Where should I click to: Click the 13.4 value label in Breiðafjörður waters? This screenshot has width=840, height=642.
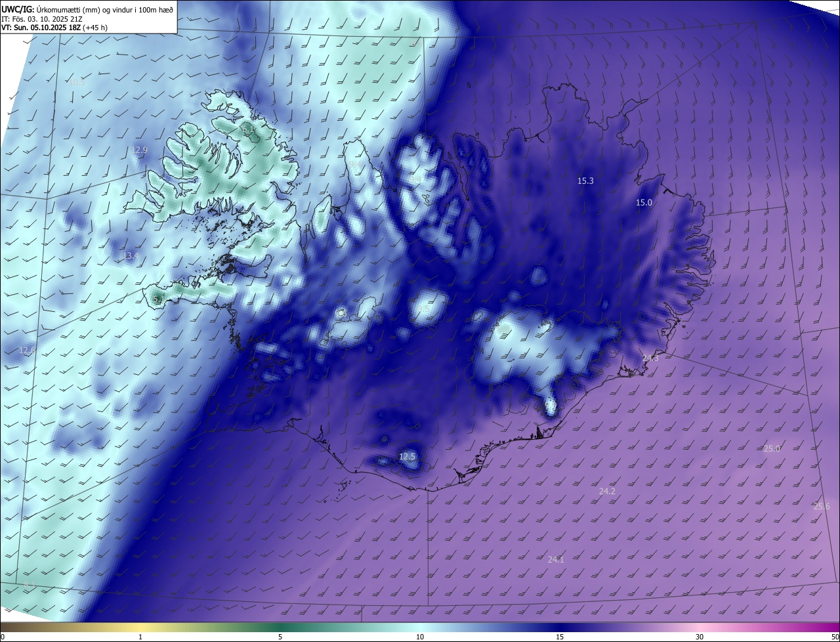[x=131, y=255]
